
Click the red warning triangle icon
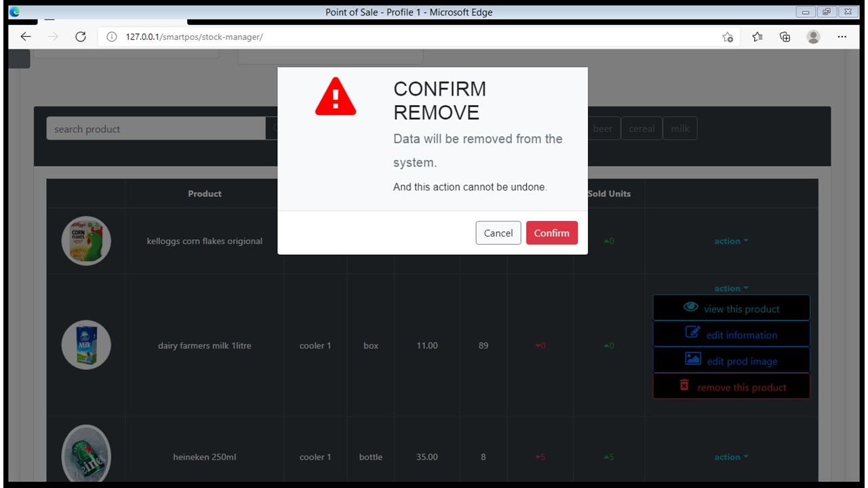[335, 97]
